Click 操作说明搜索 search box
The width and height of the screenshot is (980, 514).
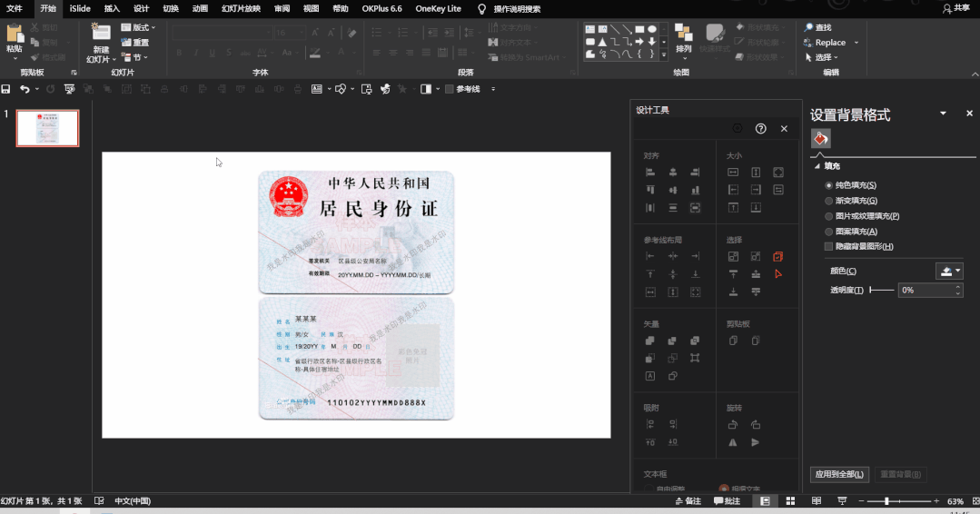(517, 9)
